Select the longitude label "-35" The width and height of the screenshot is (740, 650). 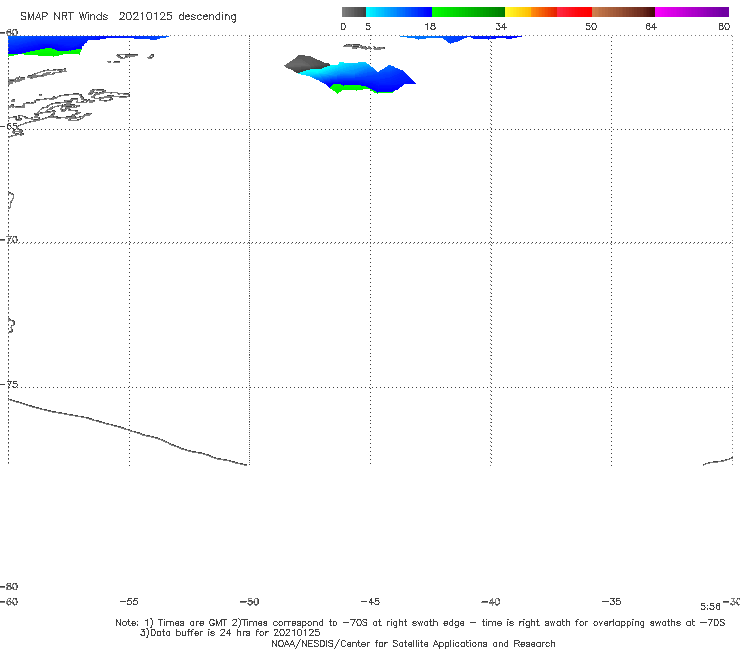click(x=611, y=602)
